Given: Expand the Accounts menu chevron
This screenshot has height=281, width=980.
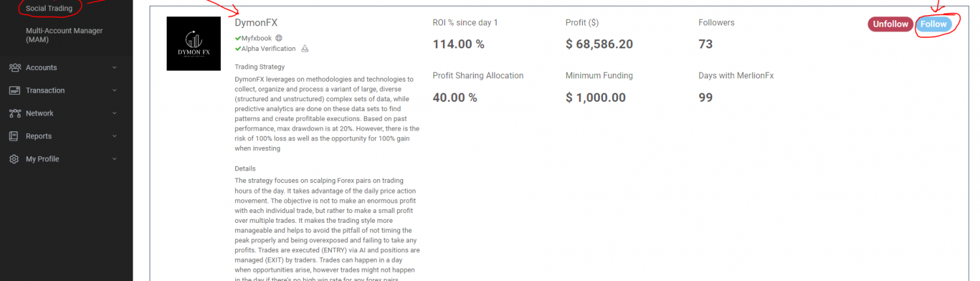Looking at the screenshot, I should click(114, 67).
